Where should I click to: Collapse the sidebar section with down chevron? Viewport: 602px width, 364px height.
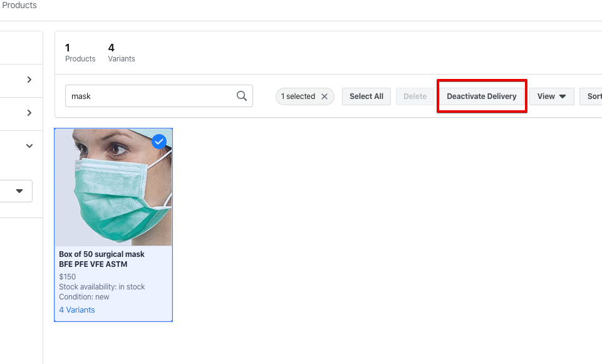[x=29, y=146]
